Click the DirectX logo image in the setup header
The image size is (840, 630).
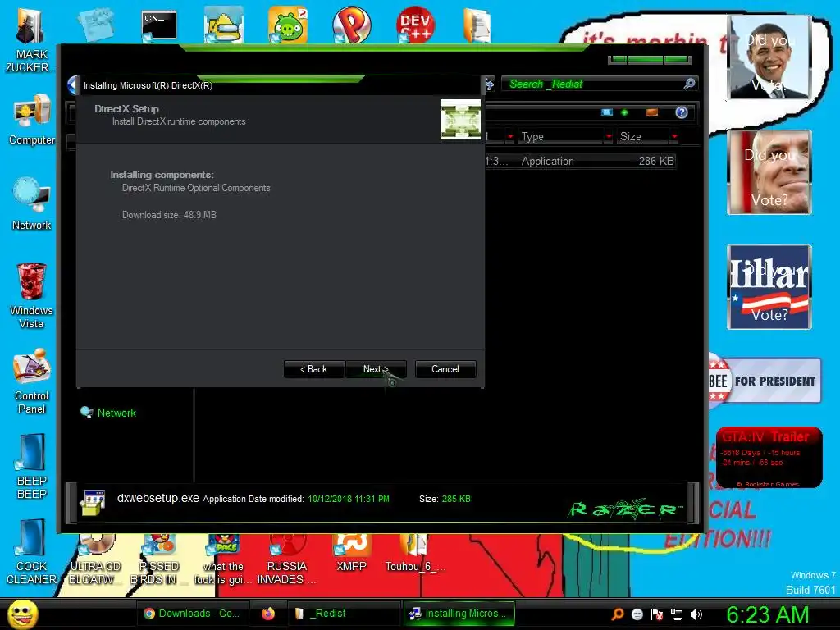click(x=460, y=119)
